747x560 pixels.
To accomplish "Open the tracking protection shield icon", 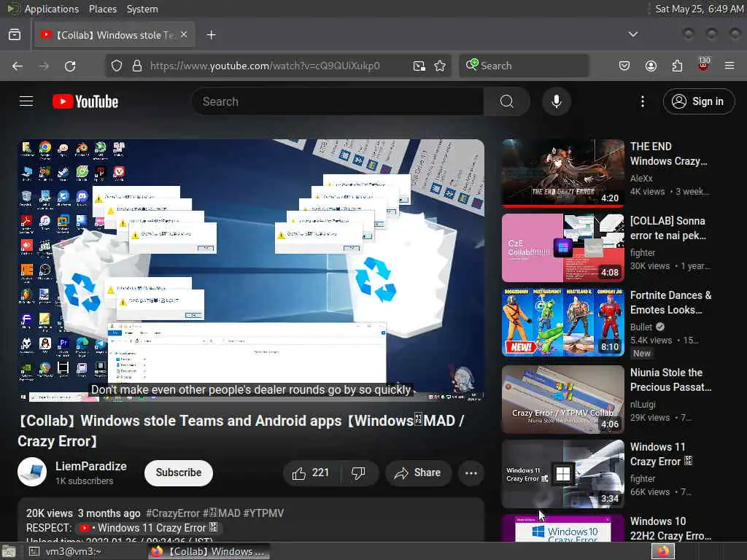I will (x=117, y=66).
